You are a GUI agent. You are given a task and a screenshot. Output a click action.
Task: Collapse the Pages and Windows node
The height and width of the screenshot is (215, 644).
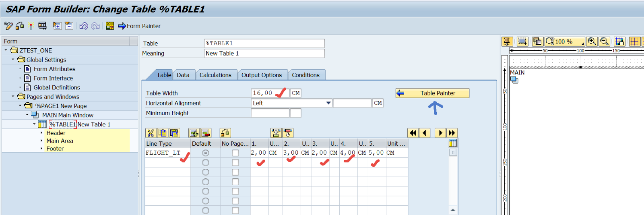click(x=13, y=97)
